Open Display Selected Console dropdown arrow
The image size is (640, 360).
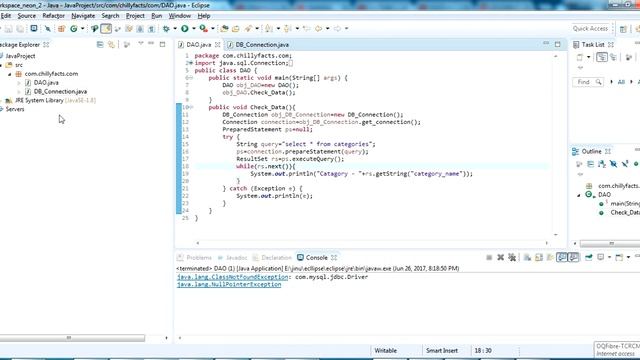pos(609,258)
